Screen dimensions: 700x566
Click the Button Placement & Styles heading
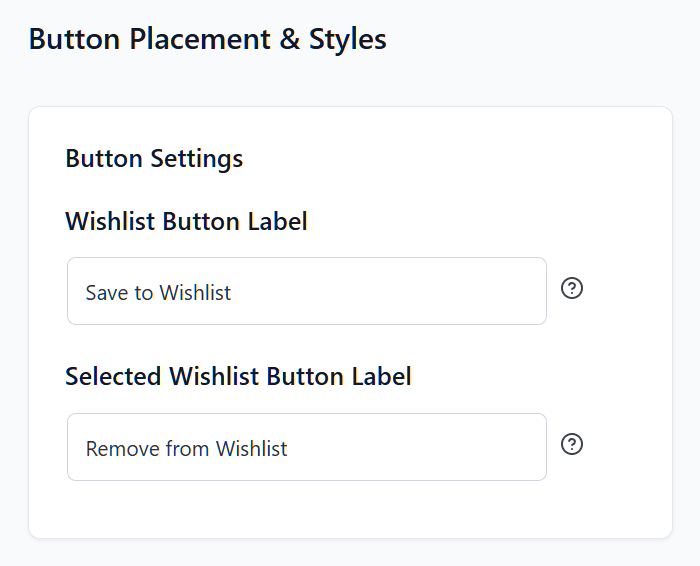(x=207, y=39)
